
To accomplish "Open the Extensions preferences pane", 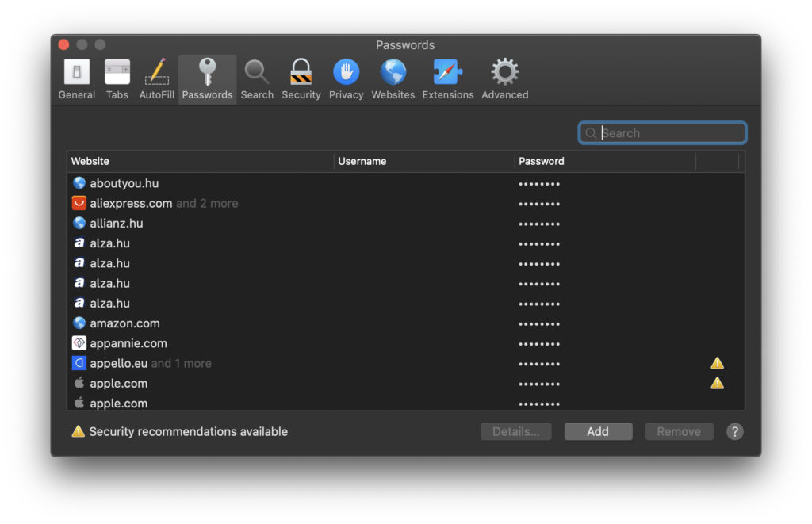I will point(447,80).
